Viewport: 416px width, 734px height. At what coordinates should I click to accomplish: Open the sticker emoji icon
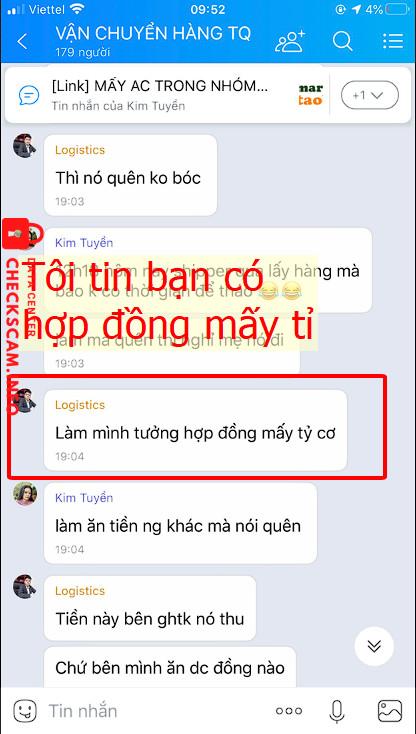25,711
